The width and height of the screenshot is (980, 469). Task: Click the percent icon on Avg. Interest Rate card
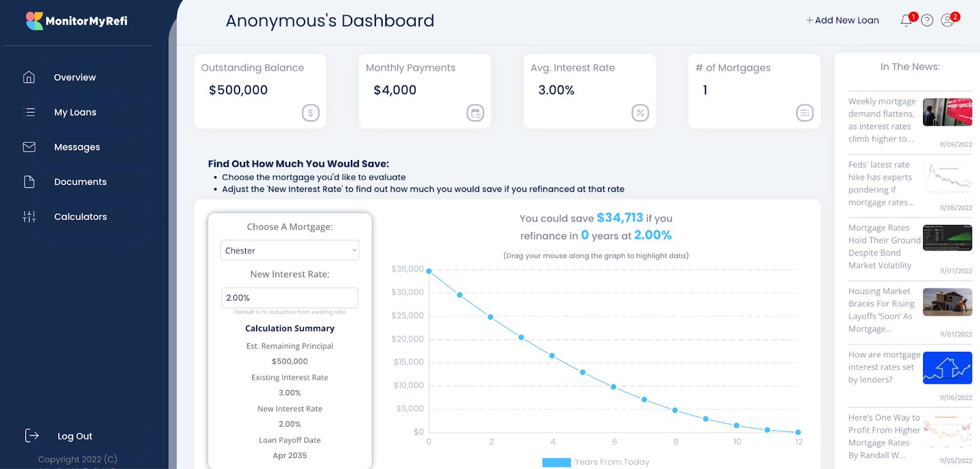640,113
